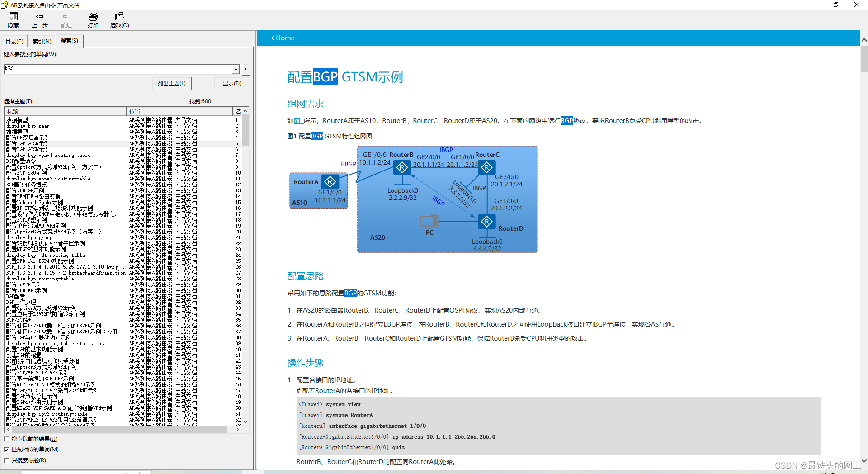The image size is (868, 474).
Task: Switch to the 索引 tab
Action: click(x=42, y=41)
